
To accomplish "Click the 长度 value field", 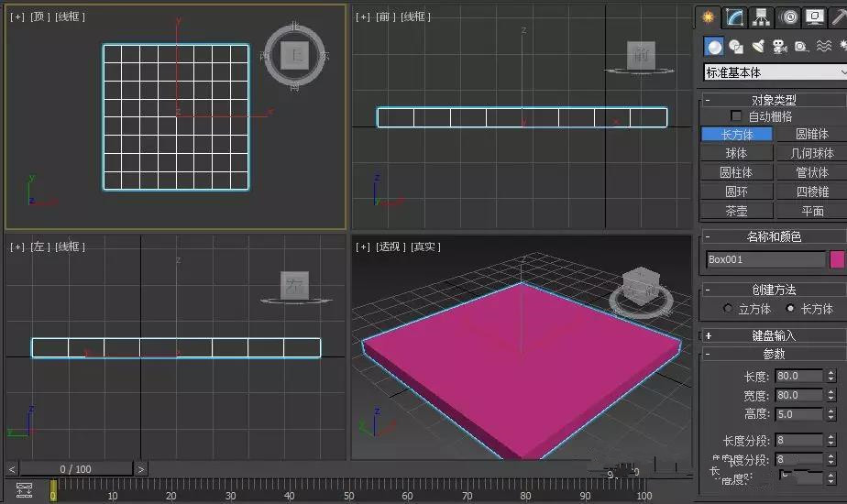I will pyautogui.click(x=799, y=376).
